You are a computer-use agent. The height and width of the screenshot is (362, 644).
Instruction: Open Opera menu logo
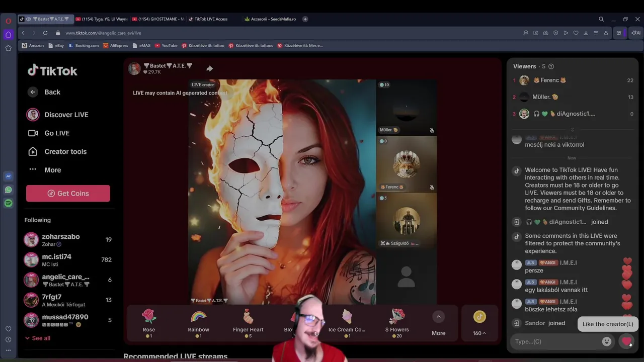8,21
